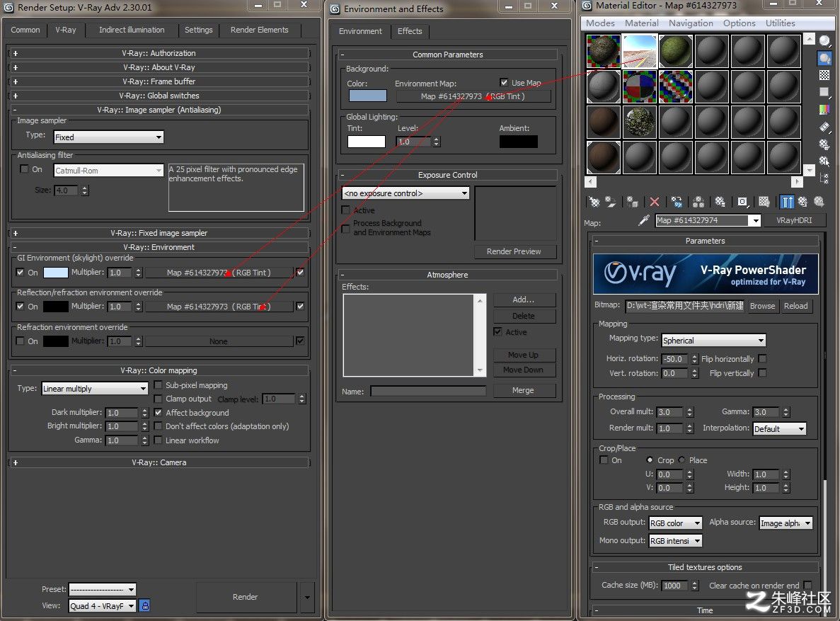Image resolution: width=840 pixels, height=621 pixels.
Task: Click the viewport lock icon near View
Action: pos(144,605)
